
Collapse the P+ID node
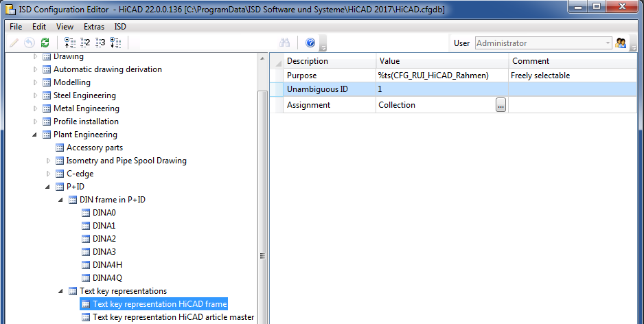click(x=48, y=187)
